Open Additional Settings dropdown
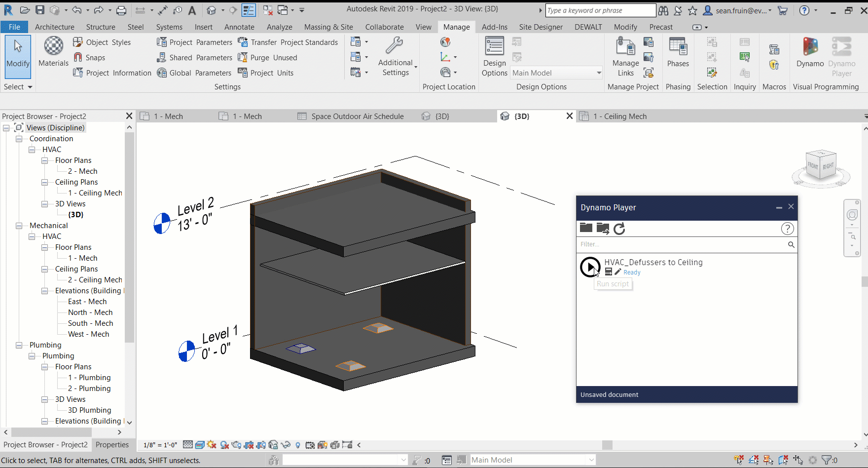868x468 pixels. click(x=397, y=57)
